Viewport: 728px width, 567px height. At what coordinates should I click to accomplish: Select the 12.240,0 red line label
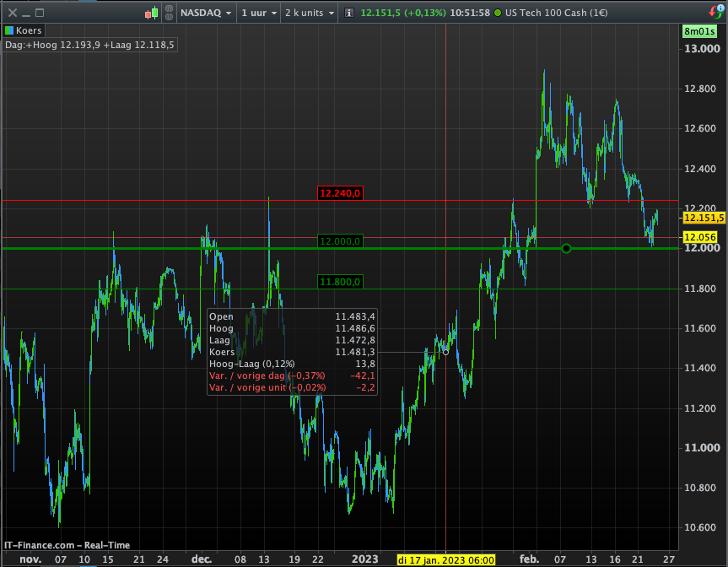pos(340,193)
